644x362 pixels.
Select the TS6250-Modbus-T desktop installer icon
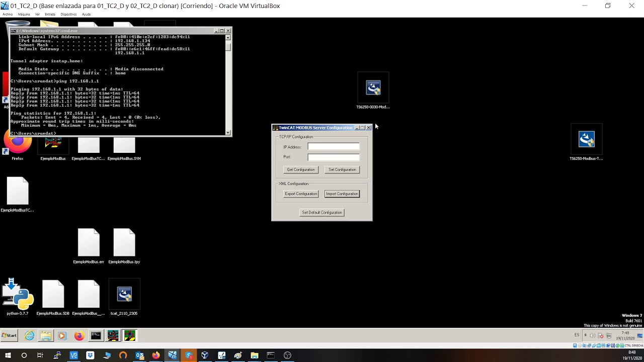(x=586, y=143)
